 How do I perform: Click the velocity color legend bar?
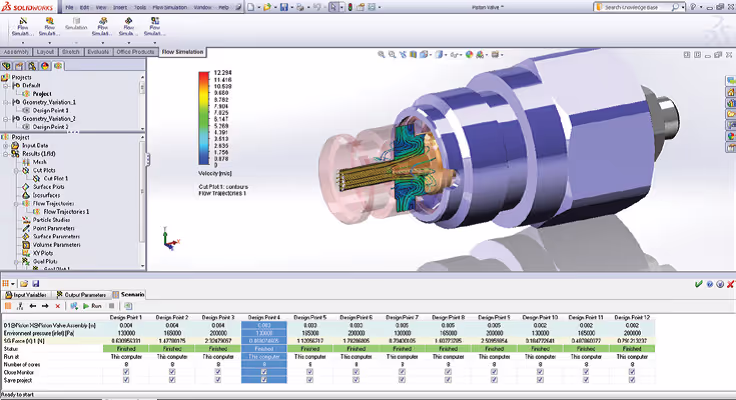204,118
